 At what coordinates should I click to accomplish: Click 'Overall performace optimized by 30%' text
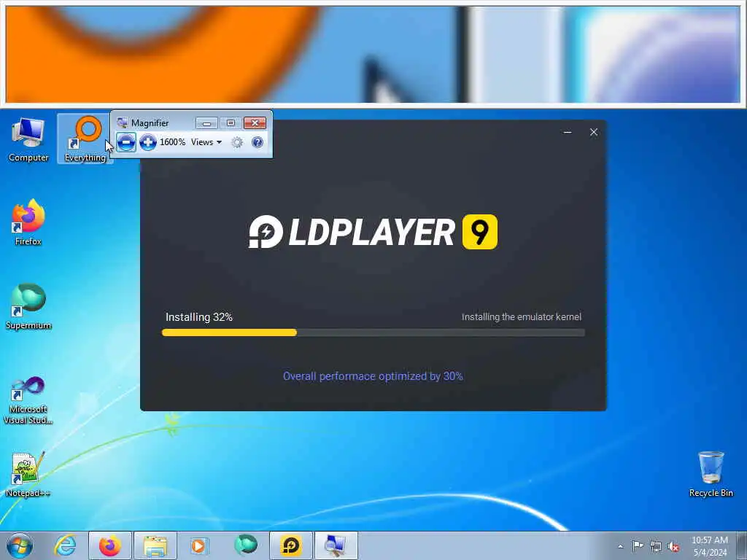point(373,376)
